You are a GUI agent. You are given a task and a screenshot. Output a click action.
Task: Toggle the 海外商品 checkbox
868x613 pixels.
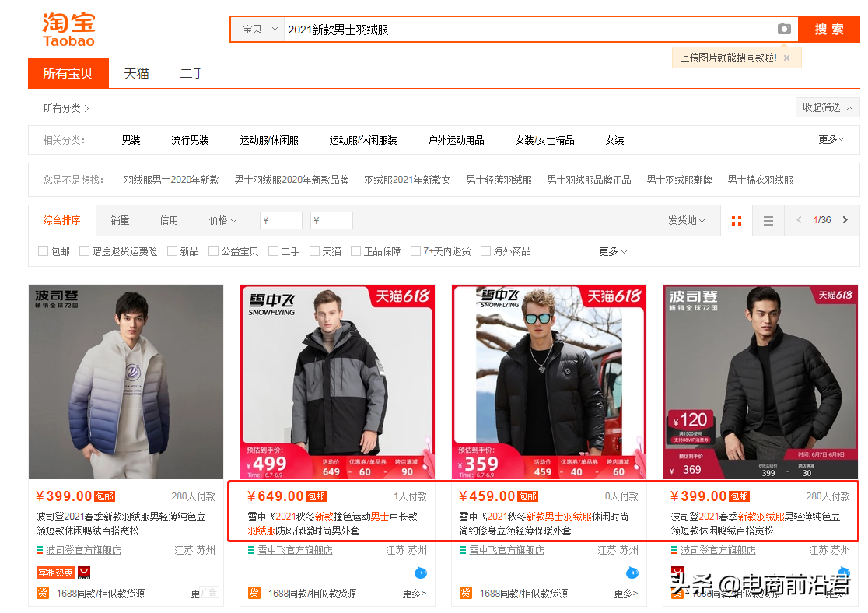(486, 251)
